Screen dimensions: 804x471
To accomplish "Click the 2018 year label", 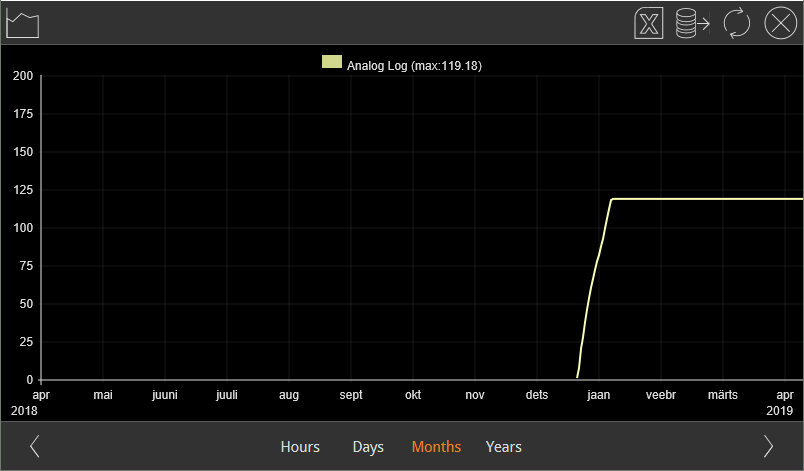I will tap(24, 411).
